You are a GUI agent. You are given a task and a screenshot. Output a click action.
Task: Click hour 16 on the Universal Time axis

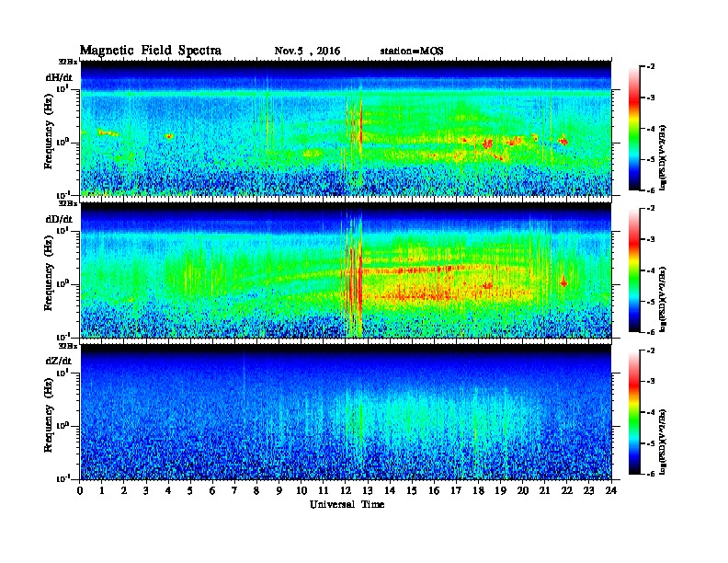434,491
